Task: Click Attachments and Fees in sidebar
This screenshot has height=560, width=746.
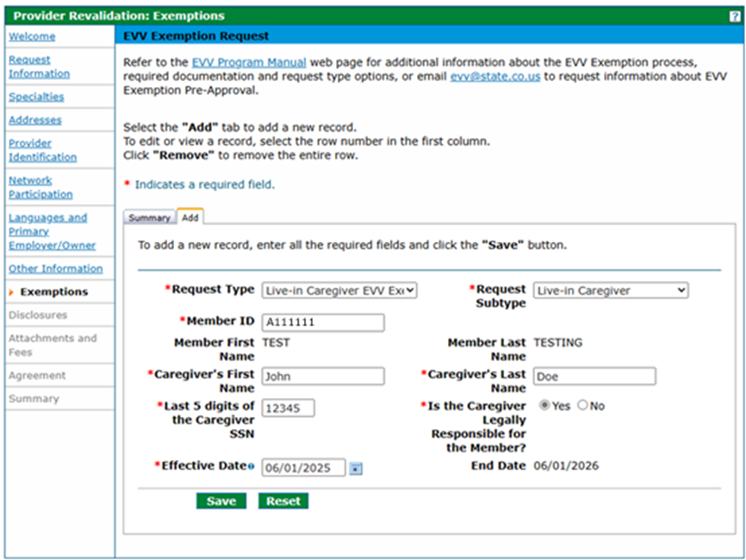Action: [53, 345]
